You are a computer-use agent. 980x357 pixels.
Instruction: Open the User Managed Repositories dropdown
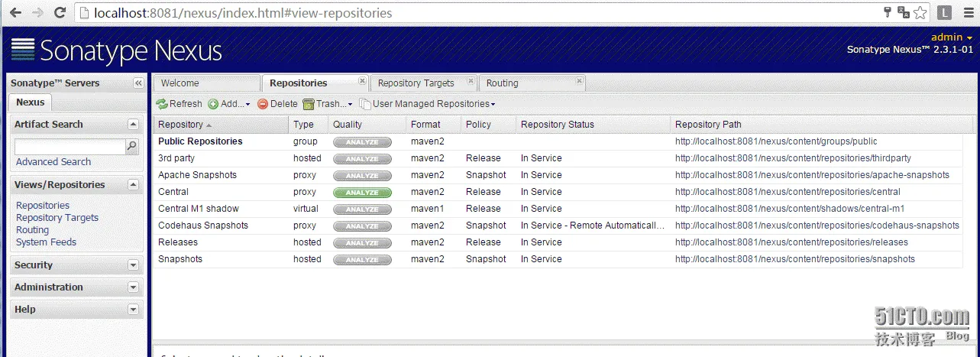427,104
